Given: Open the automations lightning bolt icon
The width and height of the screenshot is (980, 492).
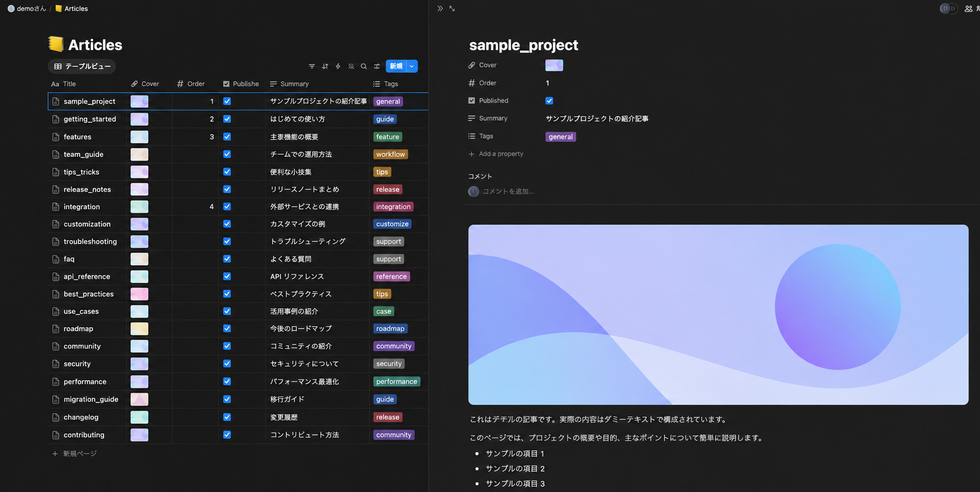Looking at the screenshot, I should pos(338,66).
